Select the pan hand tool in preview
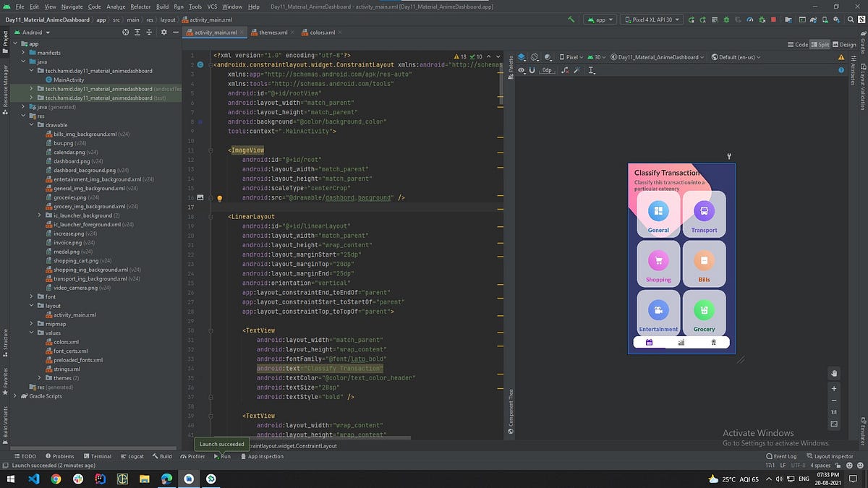Viewport: 868px width, 488px height. pyautogui.click(x=834, y=373)
